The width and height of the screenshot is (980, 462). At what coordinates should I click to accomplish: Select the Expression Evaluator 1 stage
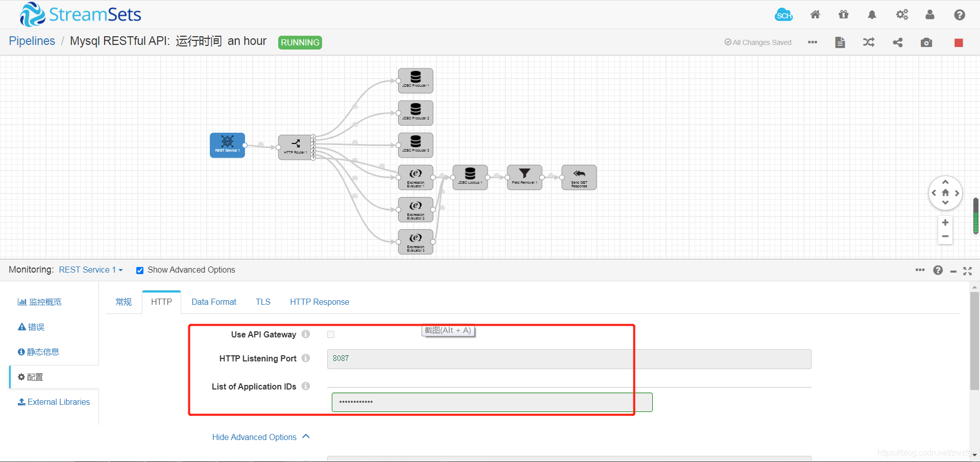tap(415, 177)
